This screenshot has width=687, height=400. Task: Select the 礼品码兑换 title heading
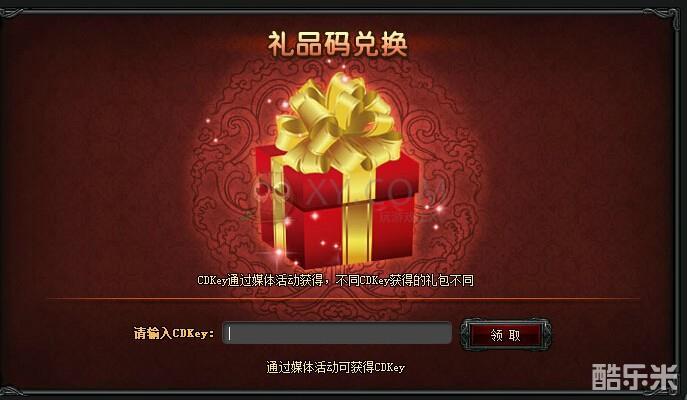point(337,44)
